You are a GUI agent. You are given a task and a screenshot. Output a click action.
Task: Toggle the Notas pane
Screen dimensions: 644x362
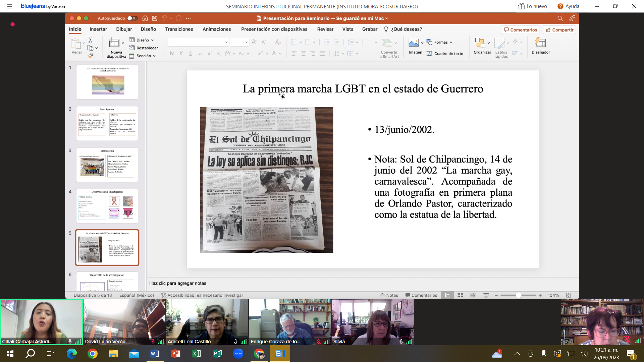tap(389, 295)
